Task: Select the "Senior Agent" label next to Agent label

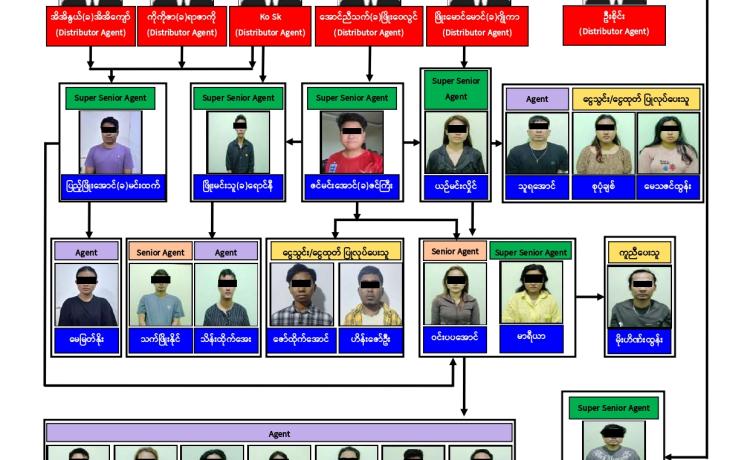Action: coord(160,252)
